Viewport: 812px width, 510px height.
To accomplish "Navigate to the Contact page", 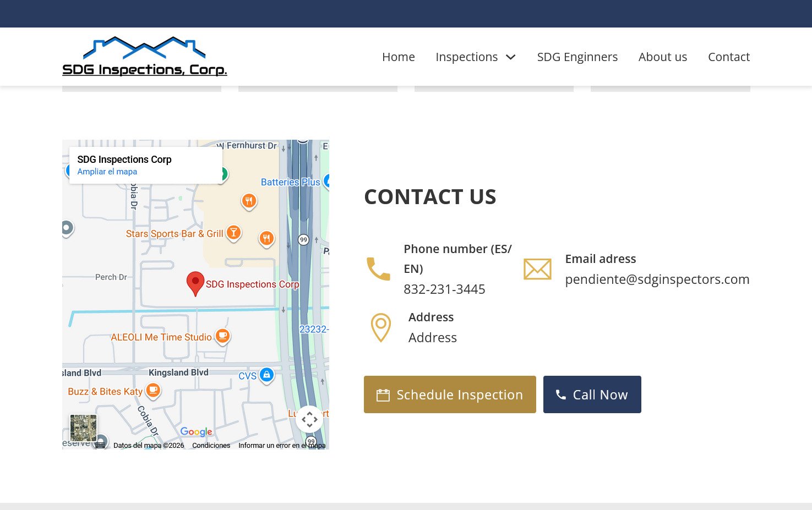I will 728,57.
